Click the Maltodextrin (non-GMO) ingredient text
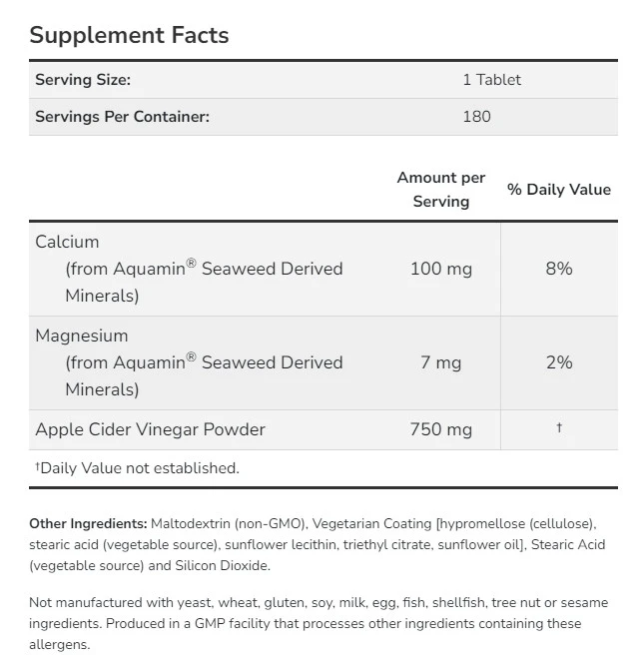The width and height of the screenshot is (644, 668). (x=228, y=523)
